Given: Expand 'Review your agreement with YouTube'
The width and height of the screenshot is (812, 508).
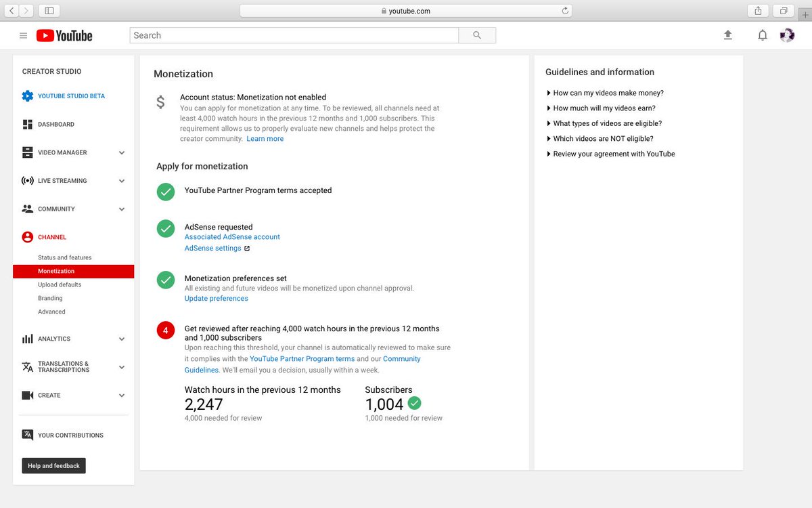Looking at the screenshot, I should pyautogui.click(x=610, y=154).
